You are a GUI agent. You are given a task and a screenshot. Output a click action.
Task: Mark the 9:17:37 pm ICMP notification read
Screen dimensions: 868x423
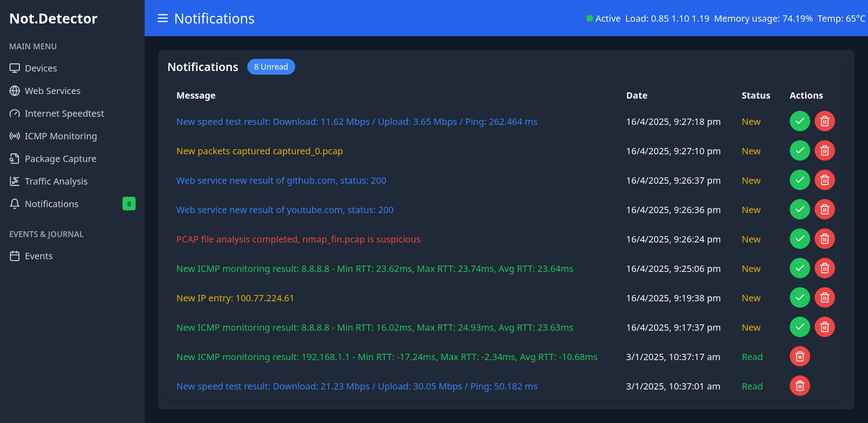point(800,327)
